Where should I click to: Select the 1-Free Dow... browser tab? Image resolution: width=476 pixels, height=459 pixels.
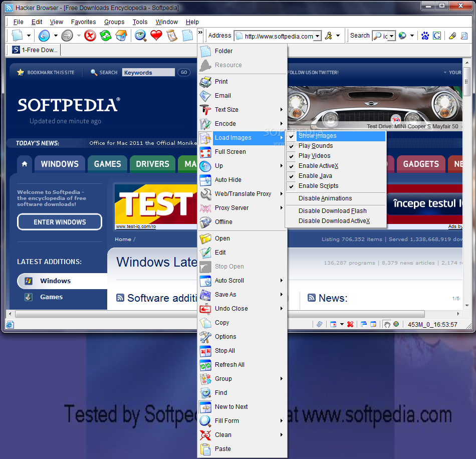coord(35,50)
